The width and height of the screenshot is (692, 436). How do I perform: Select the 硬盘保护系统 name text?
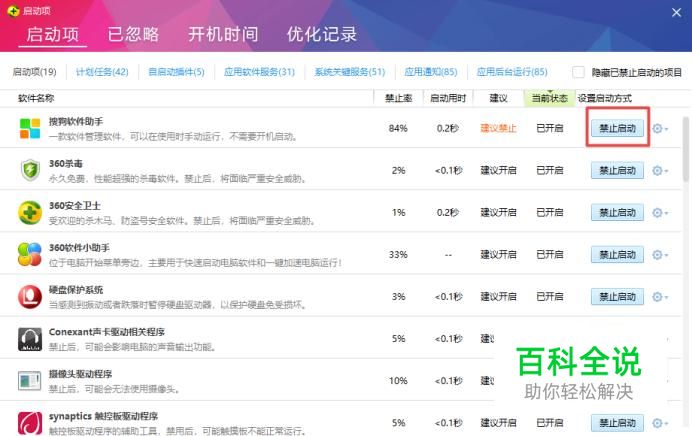click(76, 290)
